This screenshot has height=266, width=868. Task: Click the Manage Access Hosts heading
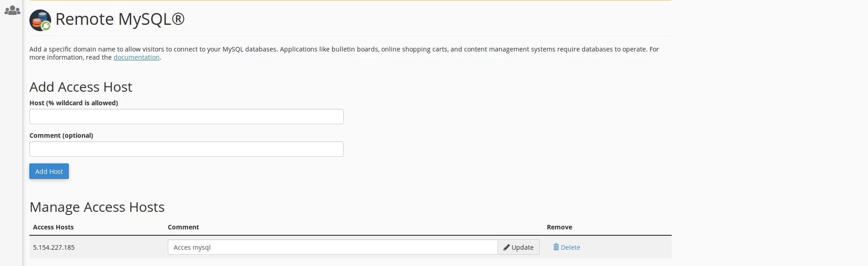click(x=97, y=207)
